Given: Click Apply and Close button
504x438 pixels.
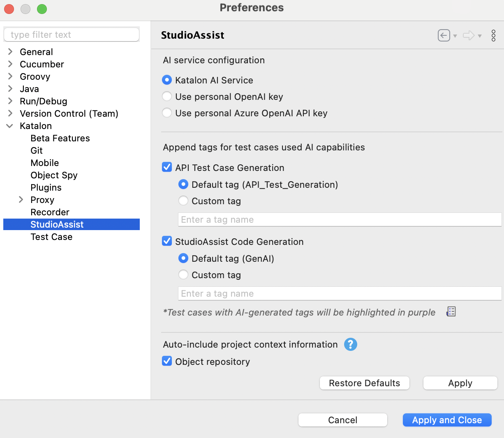Looking at the screenshot, I should 447,420.
